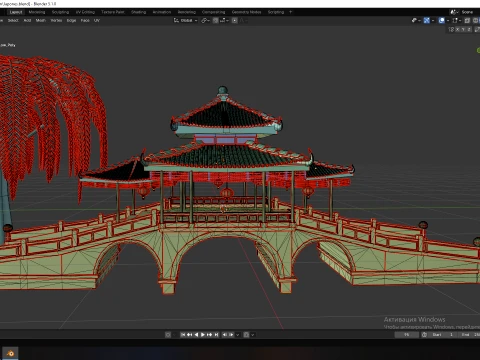Open the proportional editing falloff menu
This screenshot has height=360, width=480.
click(244, 20)
